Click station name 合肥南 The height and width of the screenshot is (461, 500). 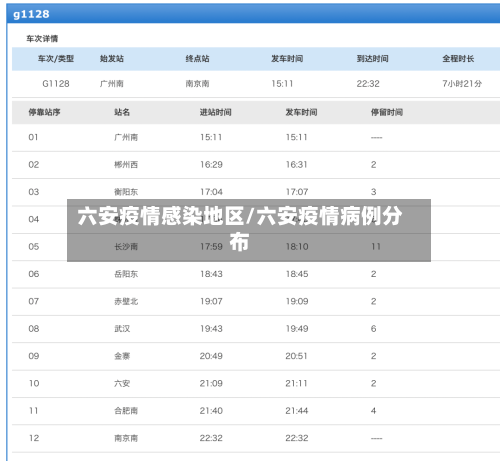[x=126, y=411]
